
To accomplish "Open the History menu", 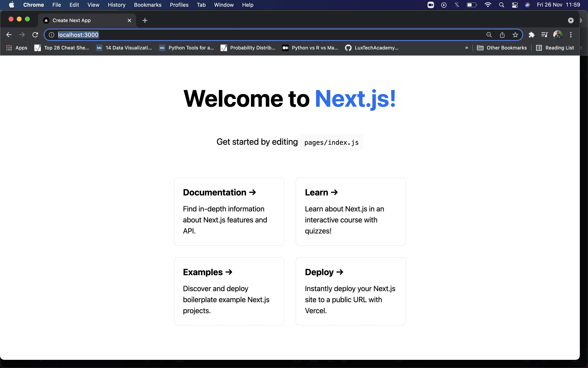I will [x=117, y=5].
